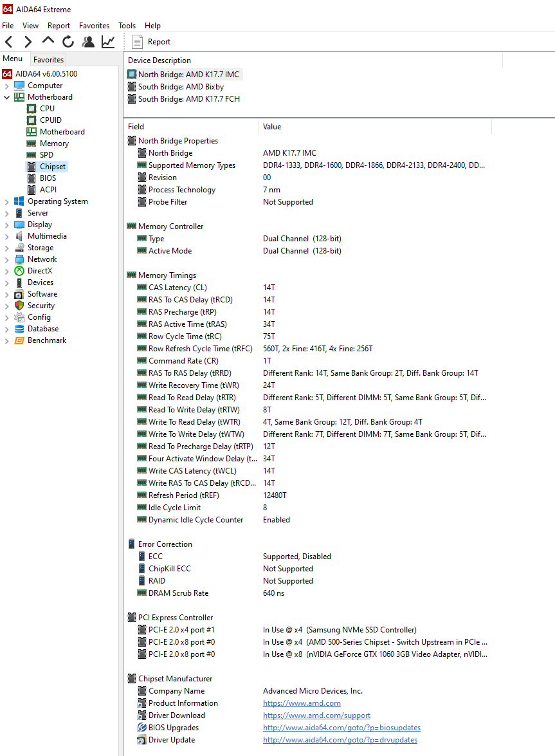Open the https://www.amd.com link
Image resolution: width=555 pixels, height=756 pixels.
[302, 703]
